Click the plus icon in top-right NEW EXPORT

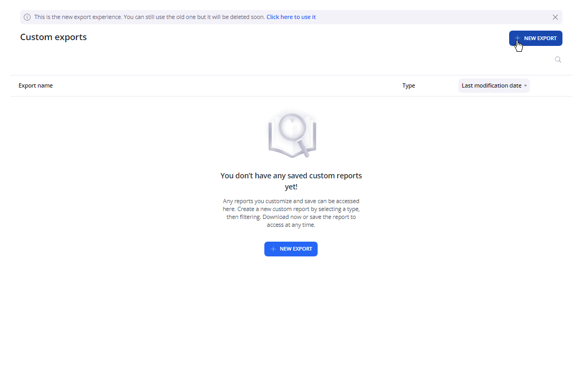[x=518, y=39]
